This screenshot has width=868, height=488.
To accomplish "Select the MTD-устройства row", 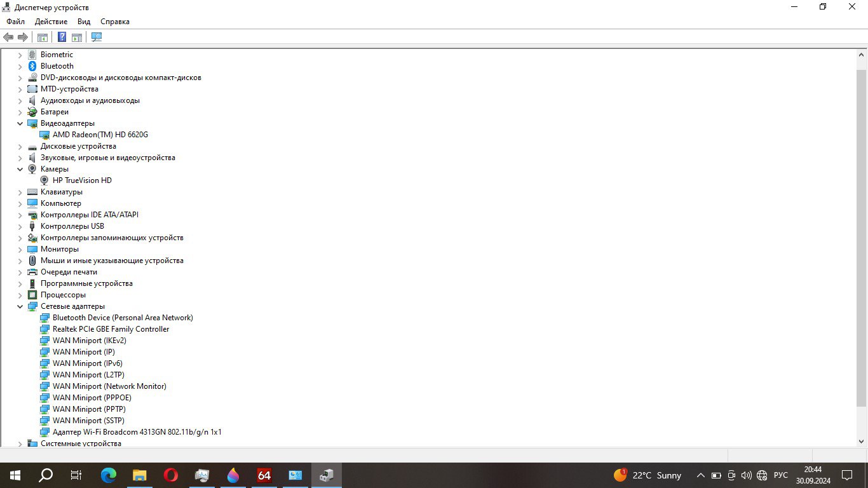I will [69, 89].
